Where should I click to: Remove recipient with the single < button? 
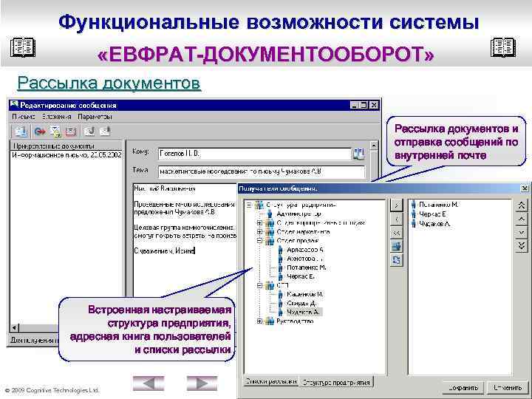coord(396,219)
